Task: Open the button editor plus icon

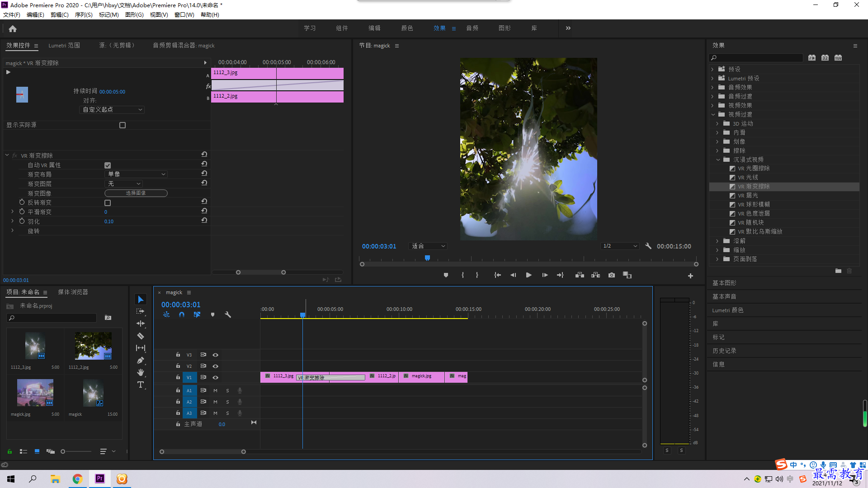Action: coord(690,276)
